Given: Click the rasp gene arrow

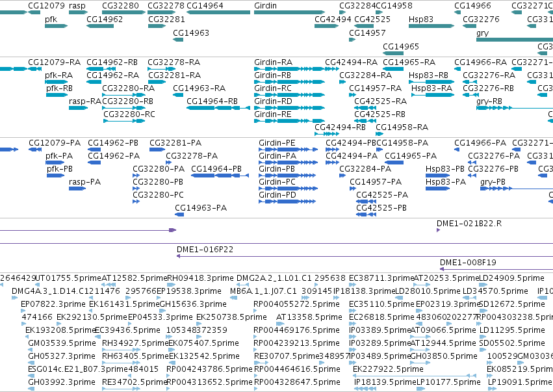Looking at the screenshot, I should click(78, 12).
